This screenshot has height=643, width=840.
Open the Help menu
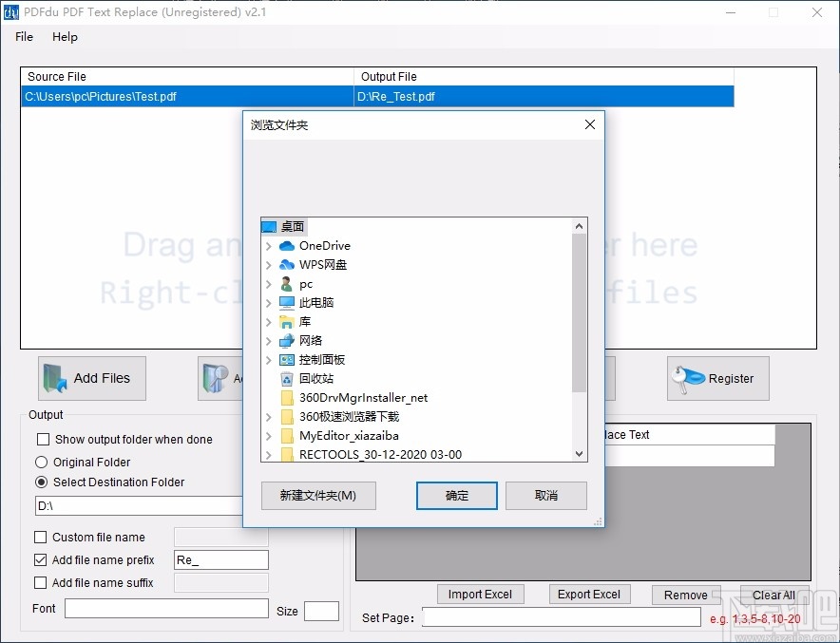[x=65, y=37]
